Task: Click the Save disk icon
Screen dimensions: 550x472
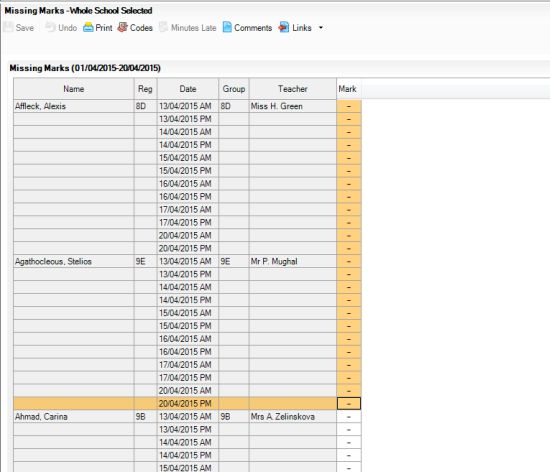Action: click(x=8, y=27)
